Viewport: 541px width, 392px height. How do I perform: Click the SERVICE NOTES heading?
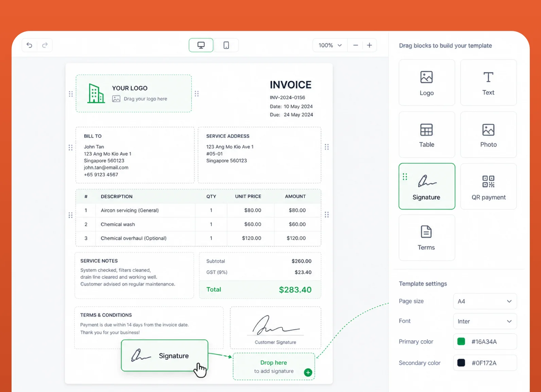tap(99, 261)
